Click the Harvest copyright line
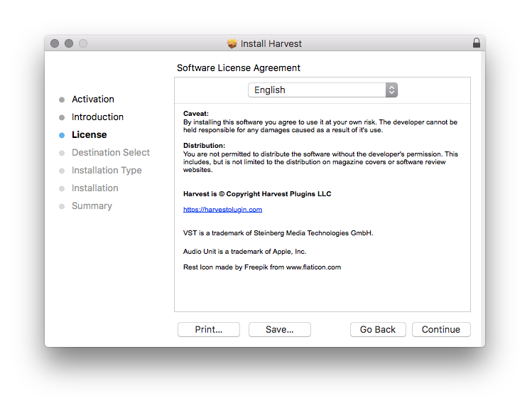The width and height of the screenshot is (532, 396). coord(257,194)
